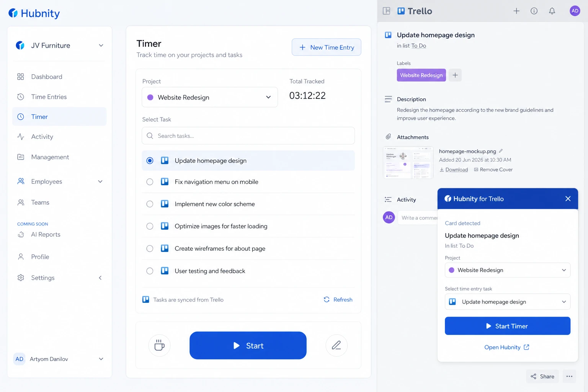Click the AD account avatar in Trello header
Screen dimensions: 588x392
575,11
